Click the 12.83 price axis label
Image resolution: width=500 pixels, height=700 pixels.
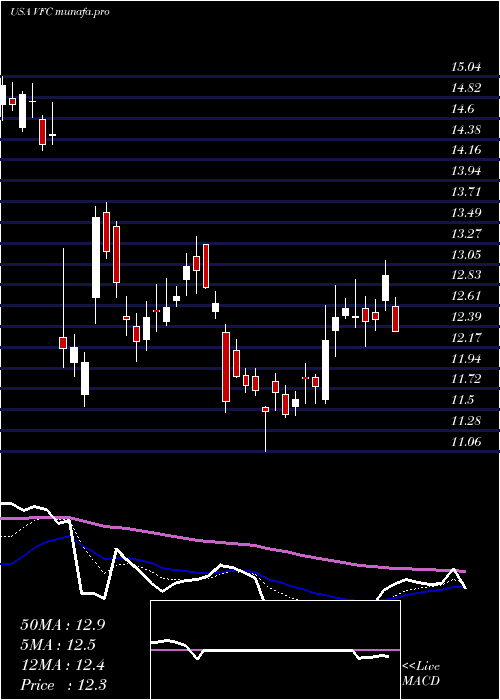click(x=466, y=275)
